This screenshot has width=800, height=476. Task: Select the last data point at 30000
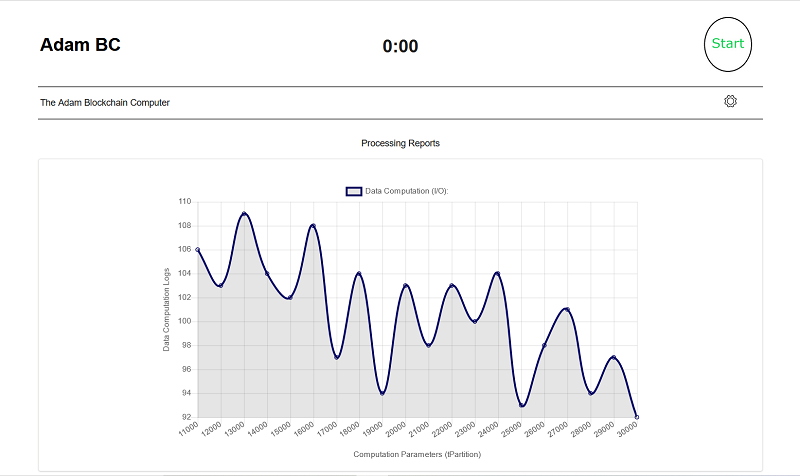click(637, 417)
